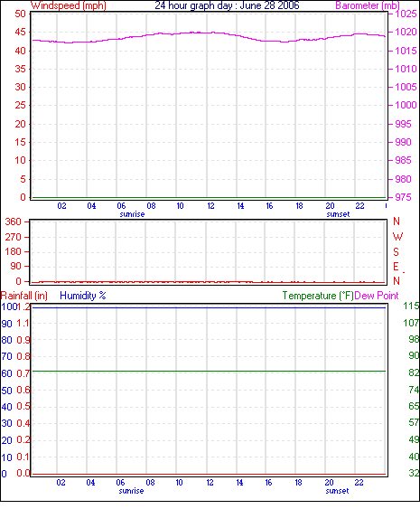Screen dimensions: 420x509
Task: Click the green temperature line
Action: (210, 371)
